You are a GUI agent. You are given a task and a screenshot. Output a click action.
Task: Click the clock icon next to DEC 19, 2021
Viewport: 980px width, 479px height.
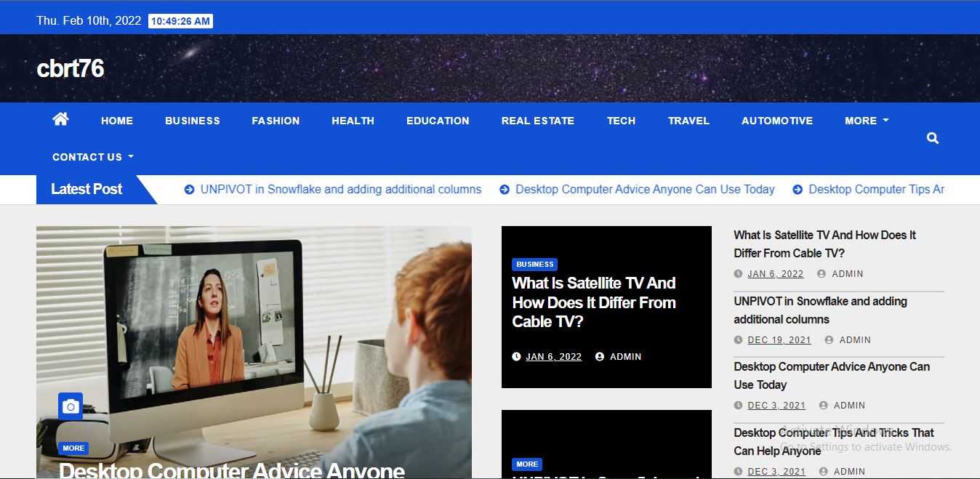click(738, 340)
